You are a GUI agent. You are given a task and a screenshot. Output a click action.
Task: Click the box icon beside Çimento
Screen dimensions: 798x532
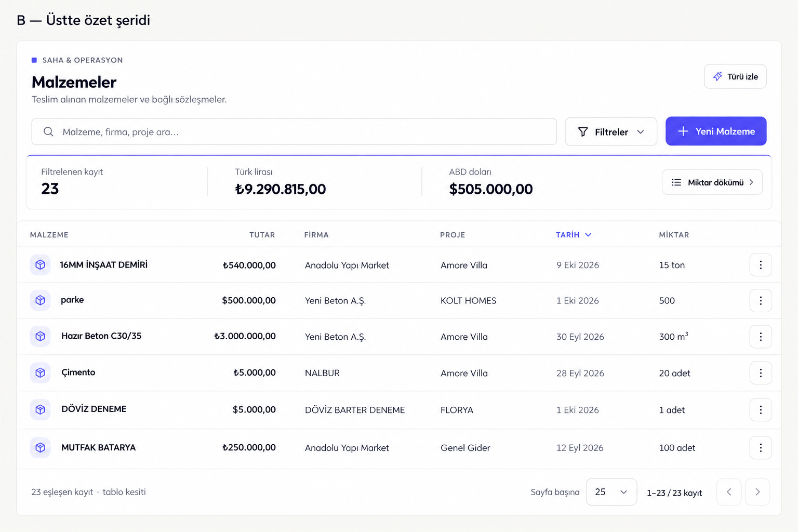click(x=40, y=373)
